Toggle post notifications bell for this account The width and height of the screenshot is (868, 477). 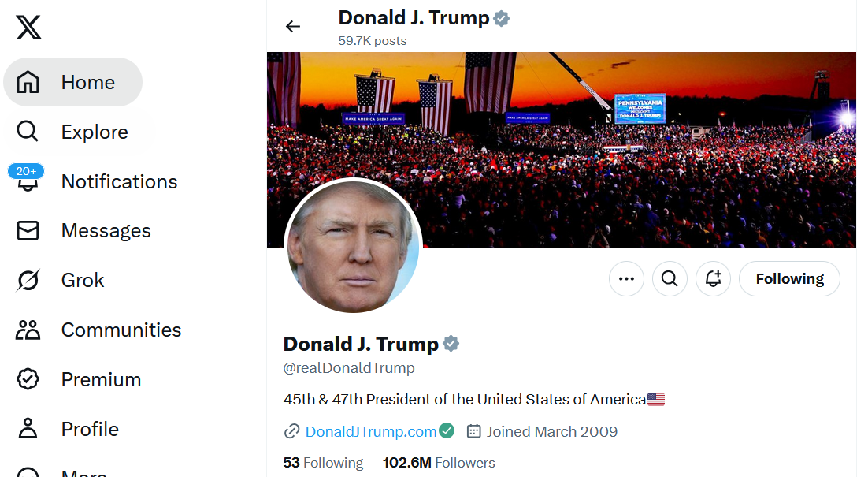pyautogui.click(x=713, y=279)
